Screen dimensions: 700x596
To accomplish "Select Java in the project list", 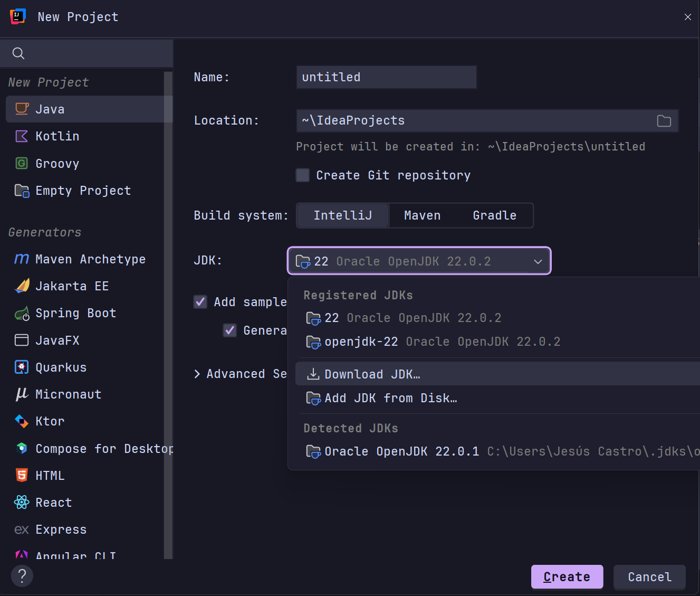I will (x=89, y=109).
